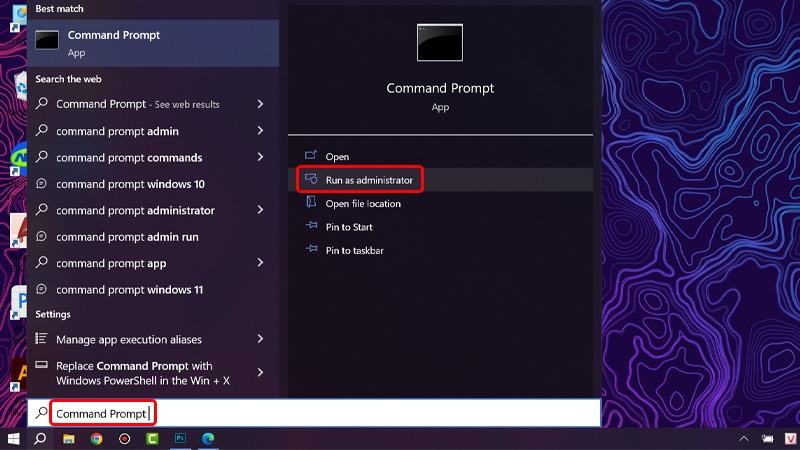Click the list icon beside Manage app execution aliases
The height and width of the screenshot is (450, 800).
[x=41, y=338]
